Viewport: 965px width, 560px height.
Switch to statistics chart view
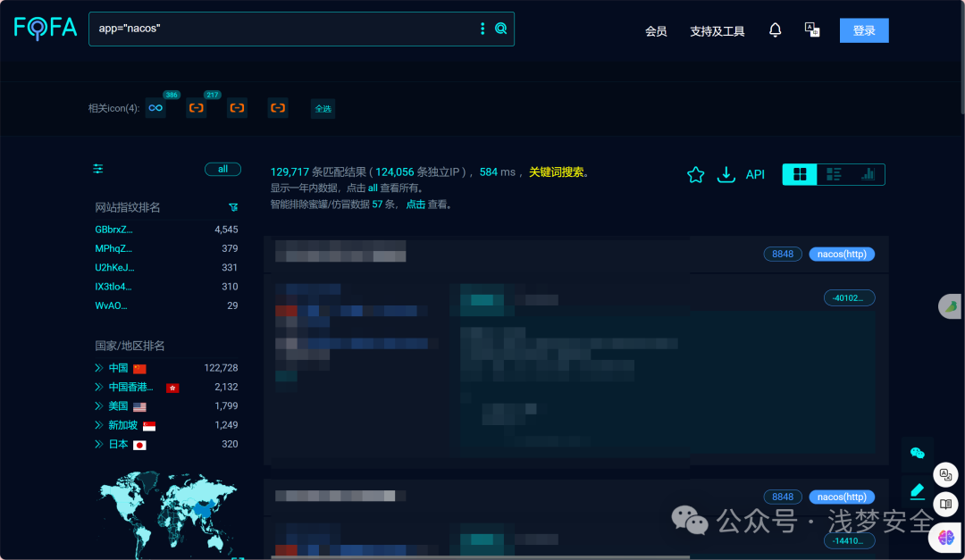[868, 175]
